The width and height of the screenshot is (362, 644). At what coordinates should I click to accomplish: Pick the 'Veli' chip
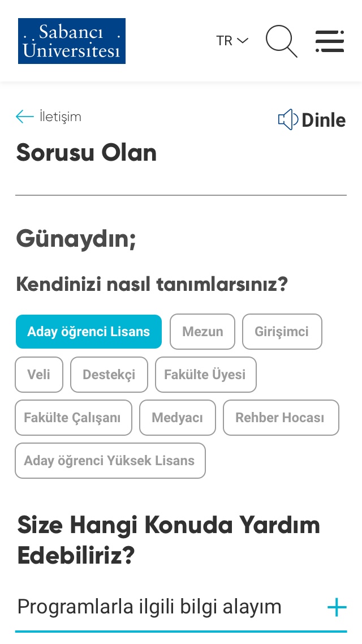[39, 375]
